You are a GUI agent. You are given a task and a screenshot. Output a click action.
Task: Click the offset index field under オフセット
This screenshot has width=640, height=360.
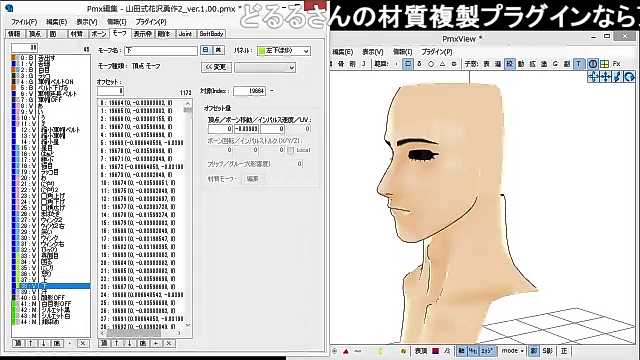click(110, 91)
